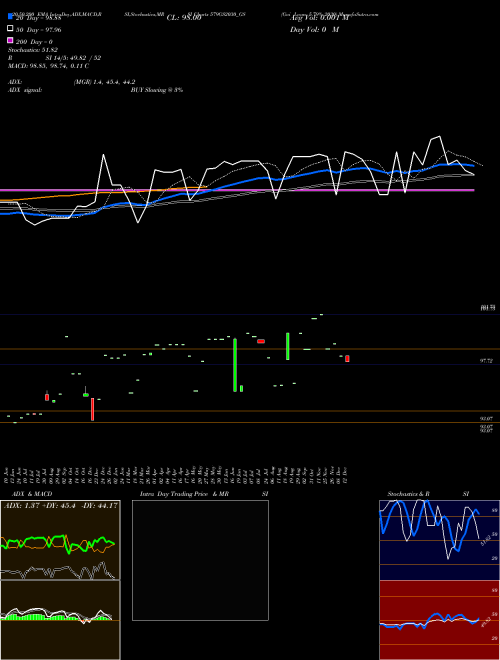Click the tall green candlestick in June
Viewport: 500px width, 660px height.
[235, 365]
